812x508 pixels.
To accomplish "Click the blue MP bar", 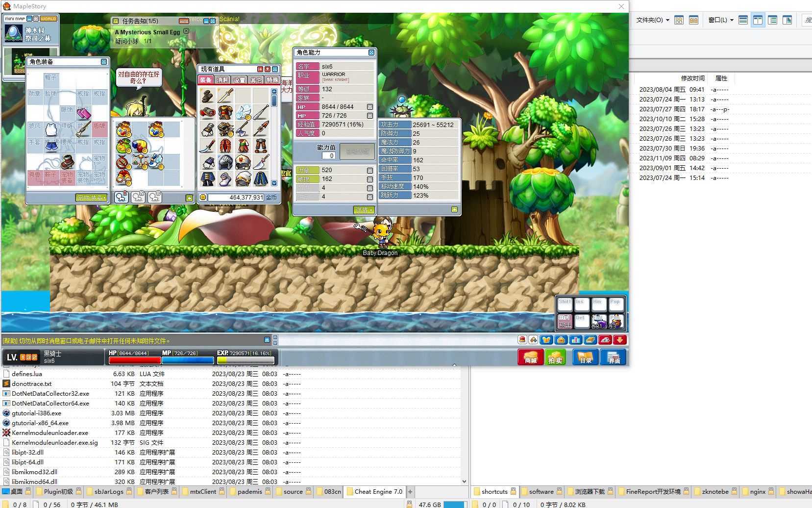I will 188,360.
